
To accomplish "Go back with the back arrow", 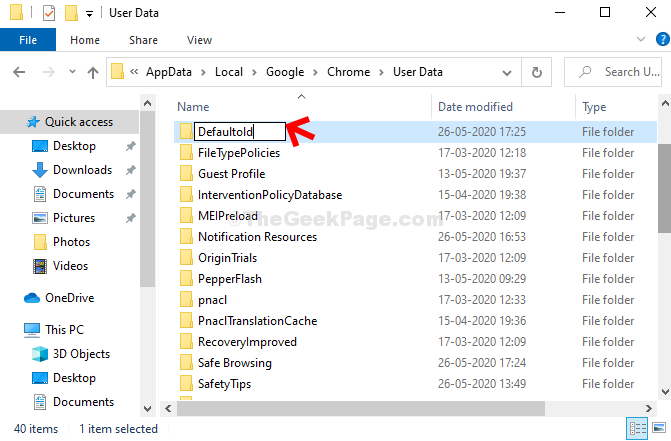I will [19, 72].
